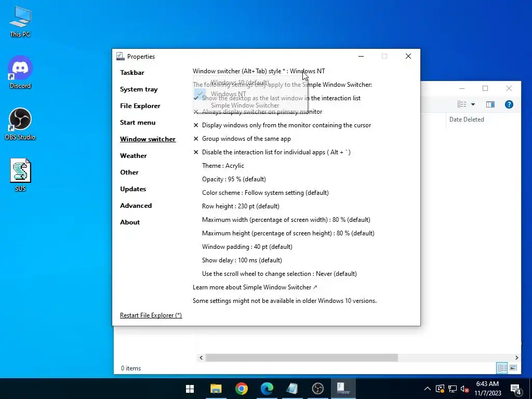Change Window padding 40 pt setting

click(247, 247)
